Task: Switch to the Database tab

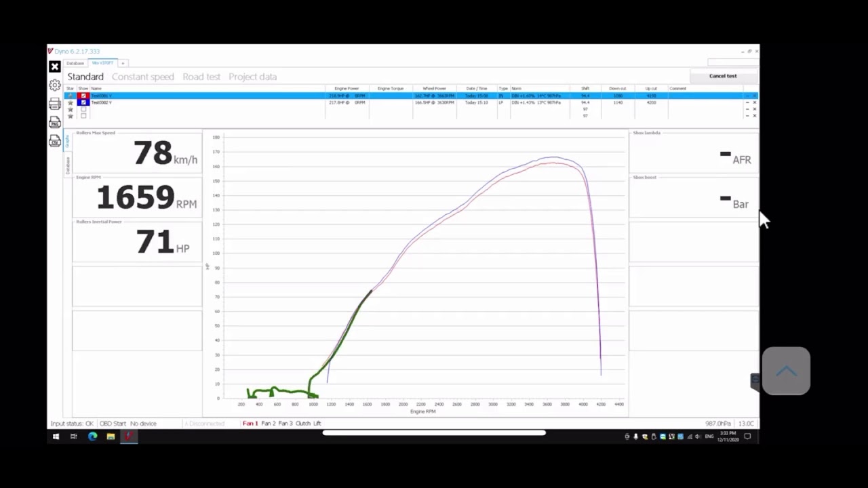Action: click(75, 63)
